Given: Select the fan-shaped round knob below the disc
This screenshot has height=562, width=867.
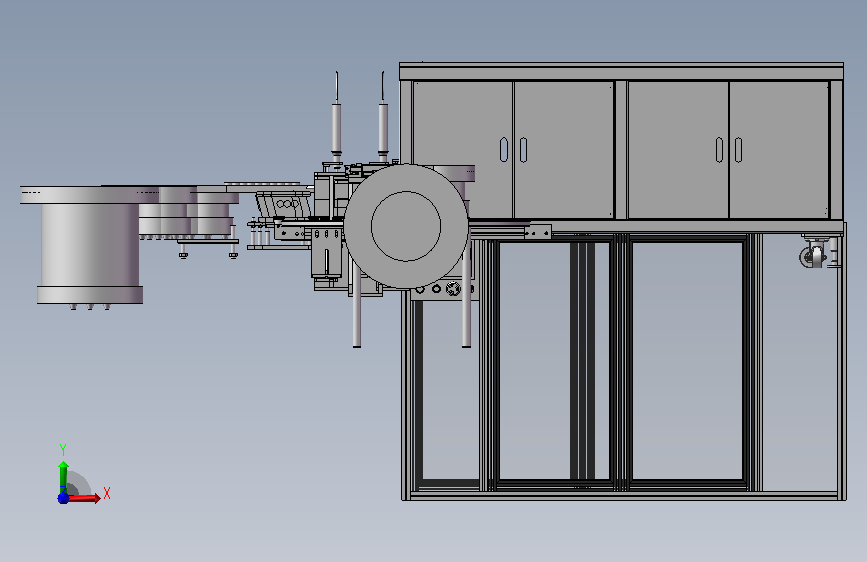Looking at the screenshot, I should (x=453, y=288).
